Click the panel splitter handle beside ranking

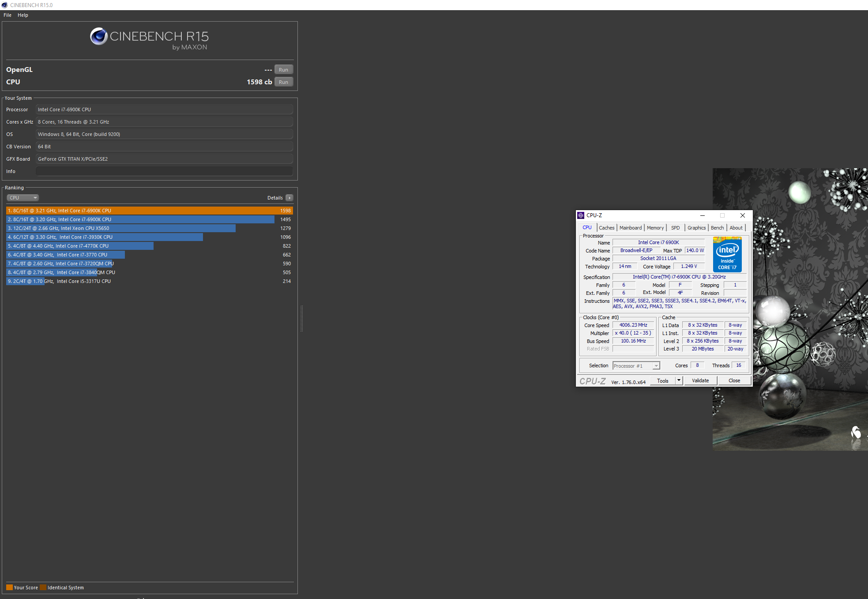[x=301, y=318]
